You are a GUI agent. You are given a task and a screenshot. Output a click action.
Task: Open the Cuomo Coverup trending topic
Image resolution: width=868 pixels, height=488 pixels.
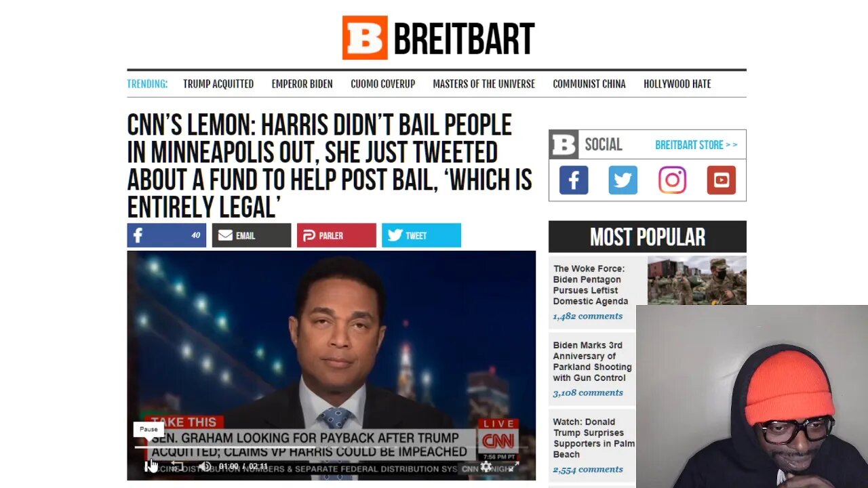click(382, 84)
